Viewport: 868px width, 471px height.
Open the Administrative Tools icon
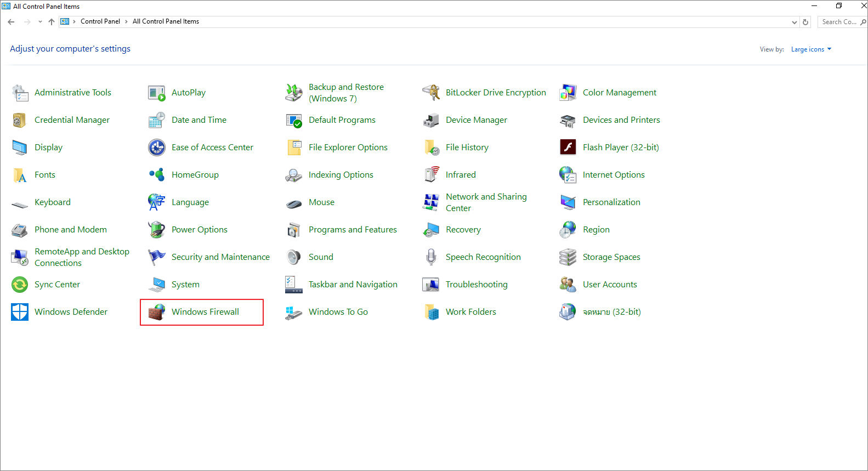click(x=20, y=93)
